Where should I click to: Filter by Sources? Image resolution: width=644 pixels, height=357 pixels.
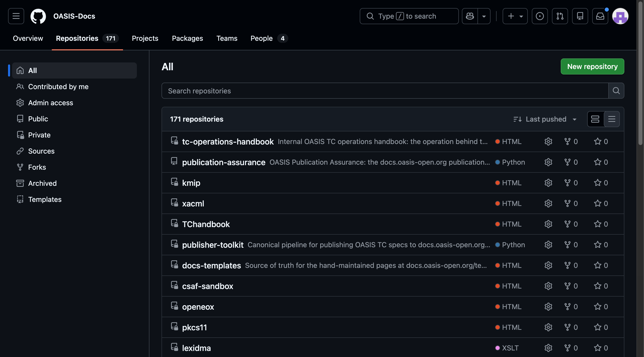coord(74,151)
